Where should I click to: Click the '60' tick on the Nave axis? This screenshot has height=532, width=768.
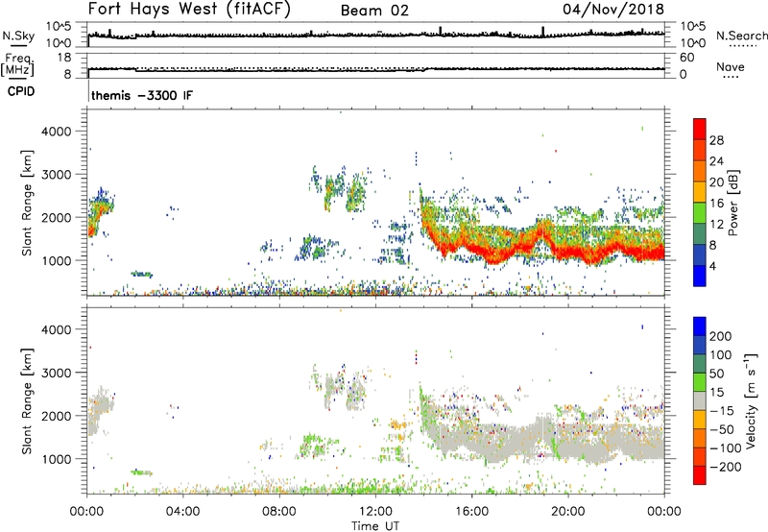686,58
